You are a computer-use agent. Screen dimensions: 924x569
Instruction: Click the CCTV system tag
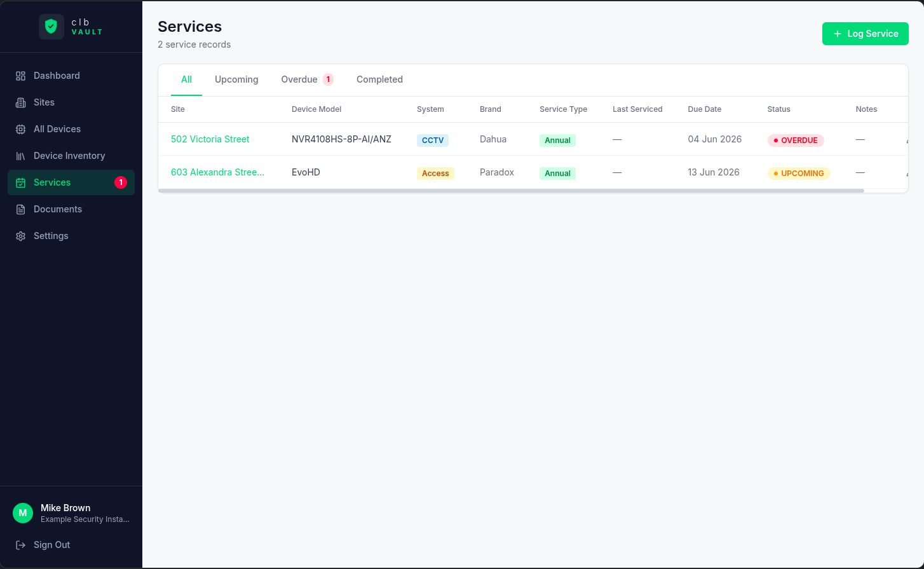(x=433, y=141)
